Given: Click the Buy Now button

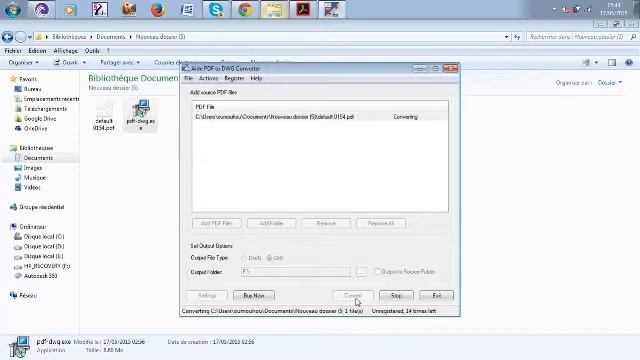Looking at the screenshot, I should coord(253,296).
